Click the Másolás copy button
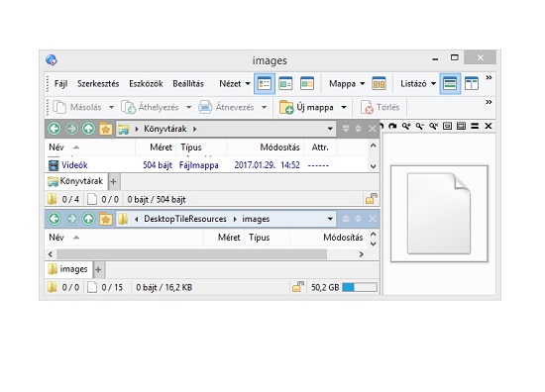 77,107
